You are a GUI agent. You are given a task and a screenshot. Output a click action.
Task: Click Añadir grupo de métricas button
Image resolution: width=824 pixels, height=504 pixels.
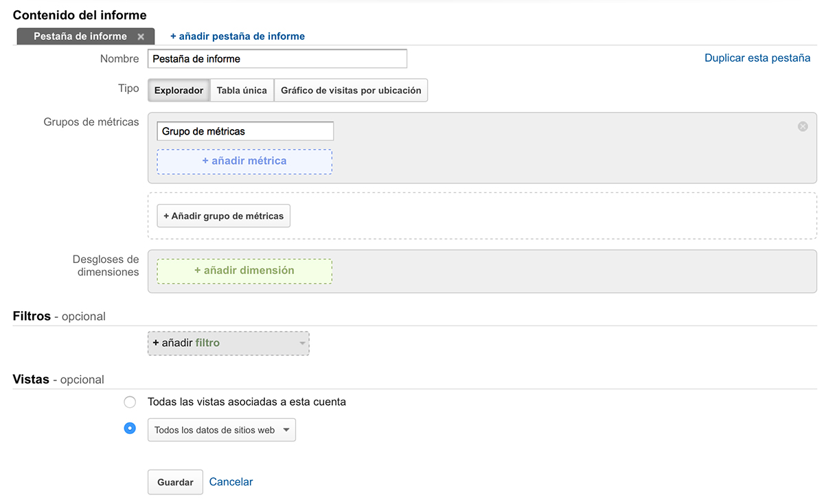224,216
